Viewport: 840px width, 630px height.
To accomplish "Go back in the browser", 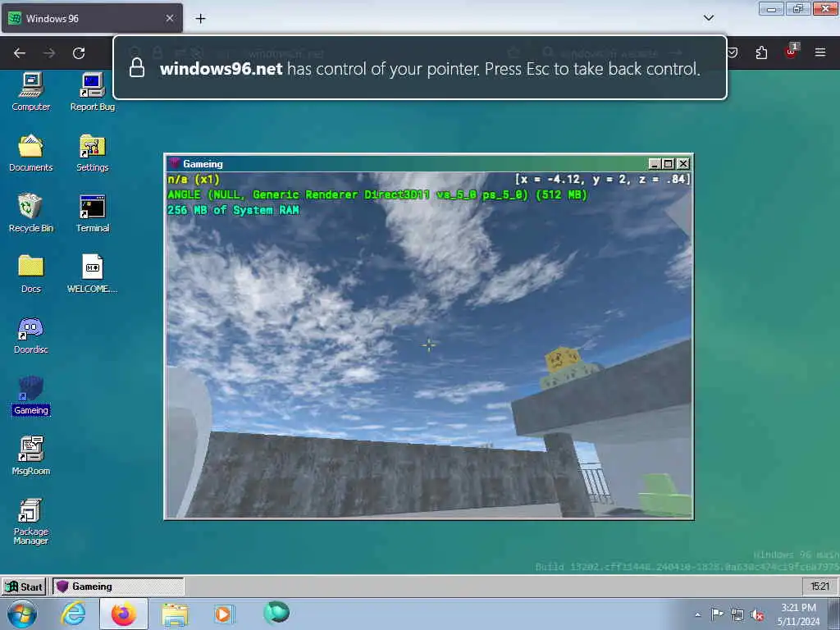I will (20, 53).
